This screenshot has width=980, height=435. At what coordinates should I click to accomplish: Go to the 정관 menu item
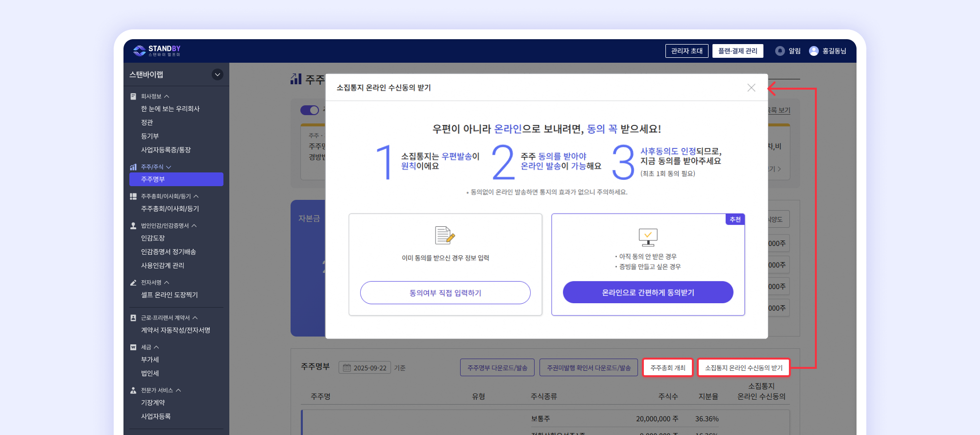coord(147,122)
